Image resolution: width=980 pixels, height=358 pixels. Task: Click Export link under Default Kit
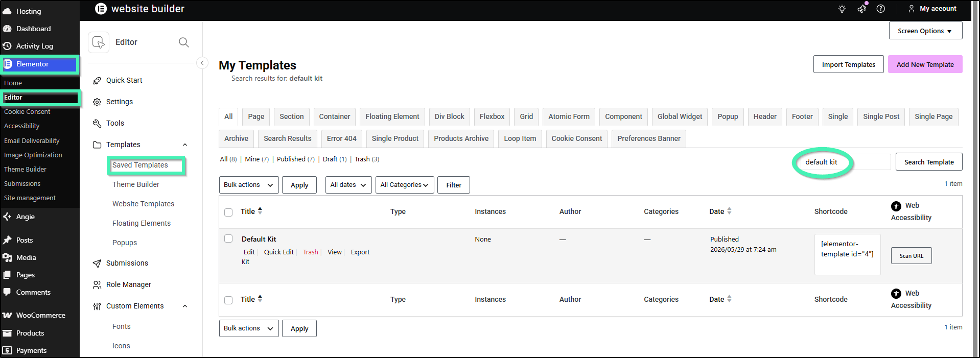click(360, 252)
